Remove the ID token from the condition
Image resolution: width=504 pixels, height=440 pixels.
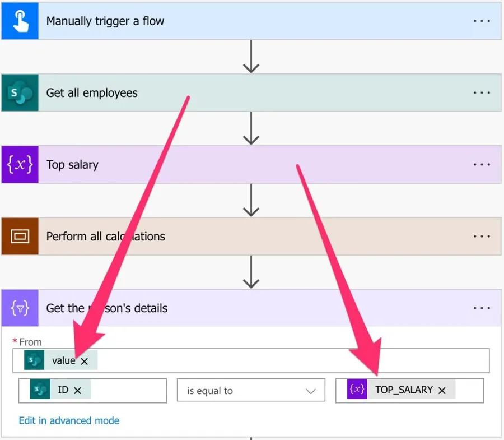point(78,391)
